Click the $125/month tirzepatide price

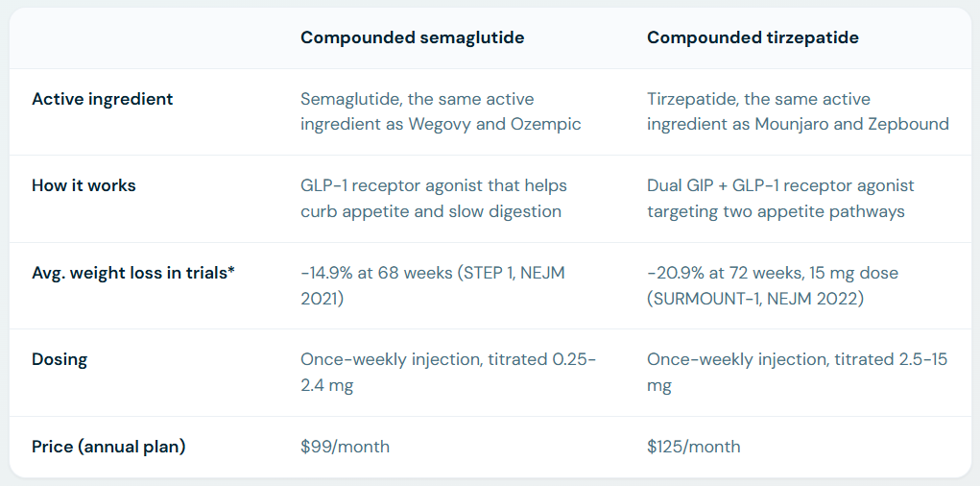point(694,447)
